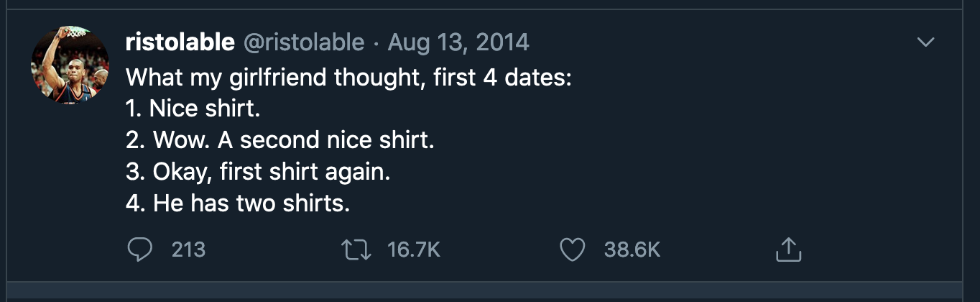Click the 38.6K likes count
Screen dimensions: 980x302
(x=632, y=250)
